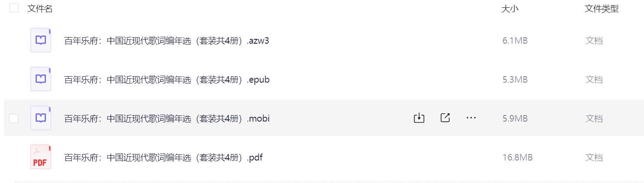Sort by the 大小 column header
644x183 pixels.
[x=510, y=9]
